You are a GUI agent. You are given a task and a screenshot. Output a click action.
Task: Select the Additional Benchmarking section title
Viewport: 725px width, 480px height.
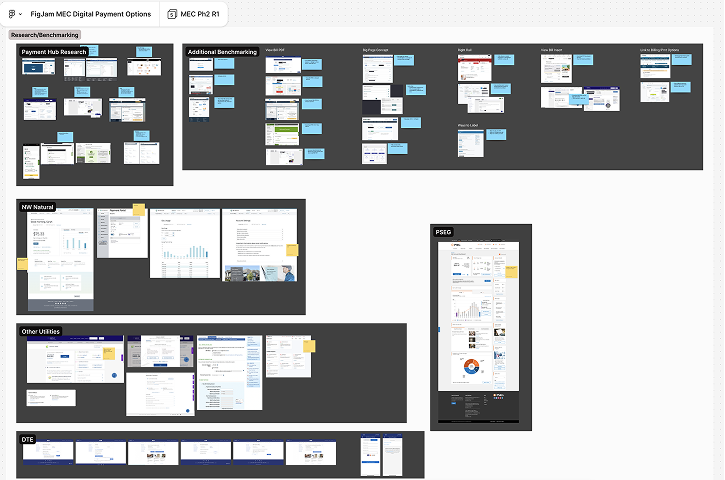coord(222,51)
